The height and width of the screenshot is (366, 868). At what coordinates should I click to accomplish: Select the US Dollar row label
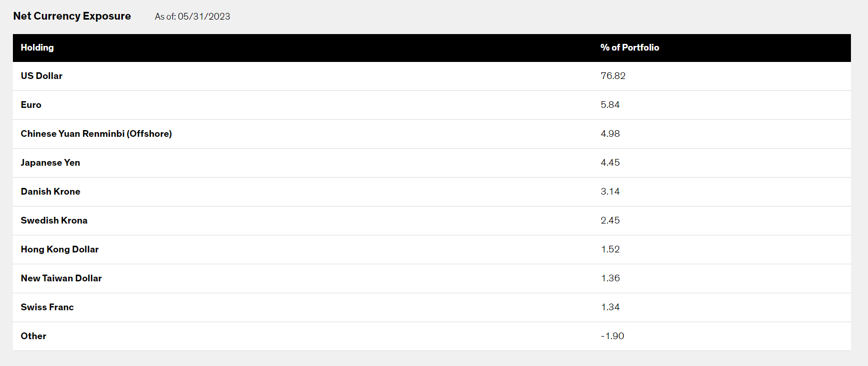[x=41, y=76]
